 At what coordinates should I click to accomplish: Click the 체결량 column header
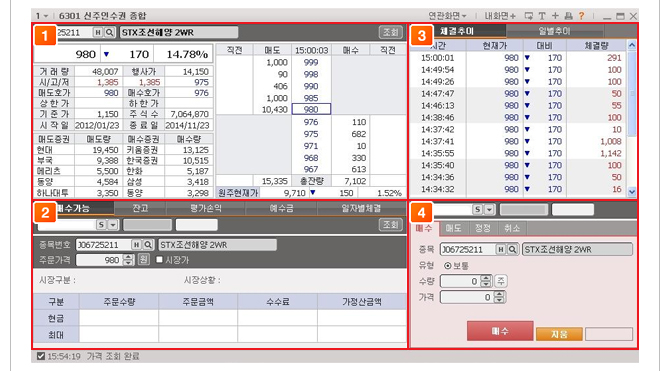tap(596, 45)
